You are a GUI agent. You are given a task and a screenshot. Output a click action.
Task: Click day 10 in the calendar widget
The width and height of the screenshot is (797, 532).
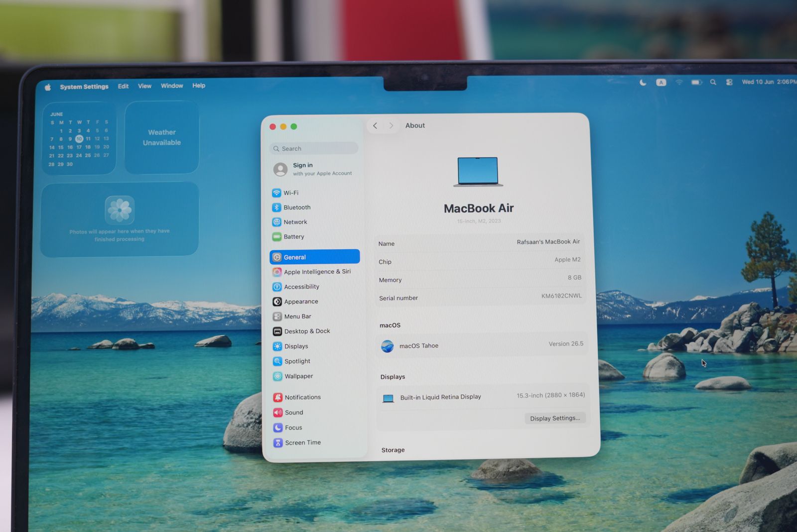(x=79, y=139)
